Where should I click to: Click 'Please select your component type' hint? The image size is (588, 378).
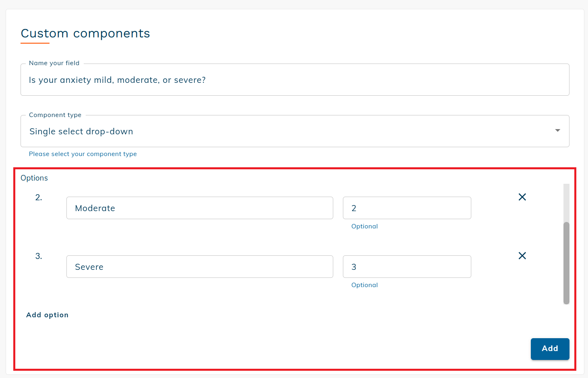[x=83, y=154]
